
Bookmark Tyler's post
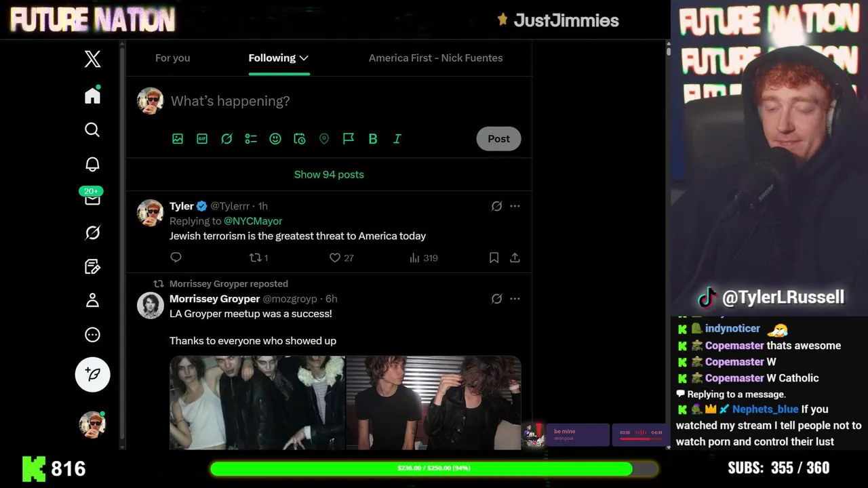click(x=494, y=258)
